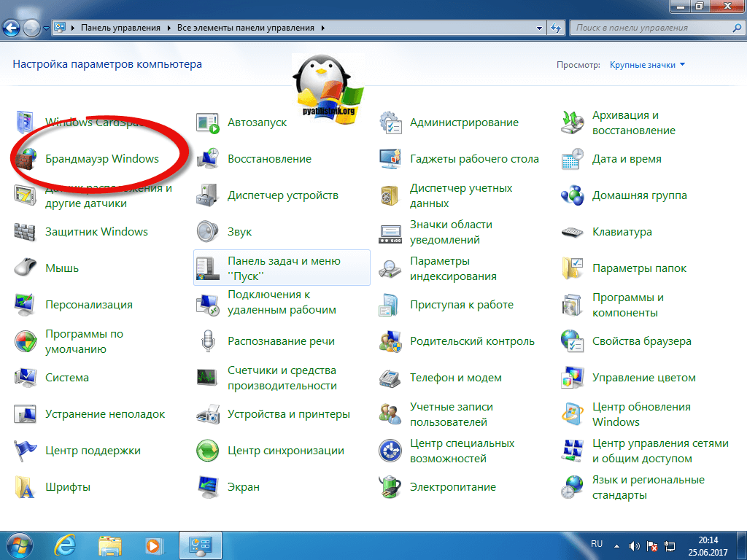Open the Fonts (Шрифты) icon
This screenshot has height=560, width=747.
pyautogui.click(x=26, y=486)
